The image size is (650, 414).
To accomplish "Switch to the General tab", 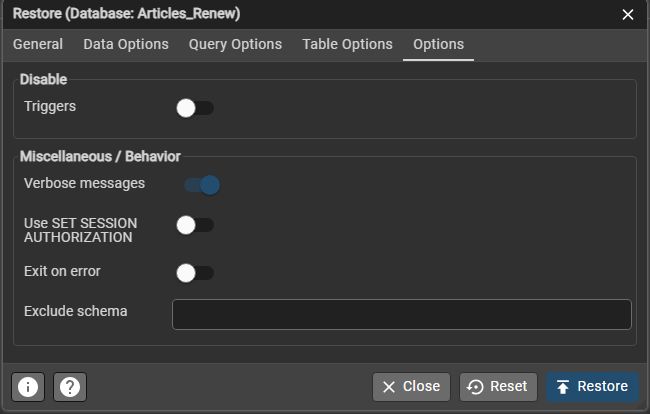I will [38, 45].
